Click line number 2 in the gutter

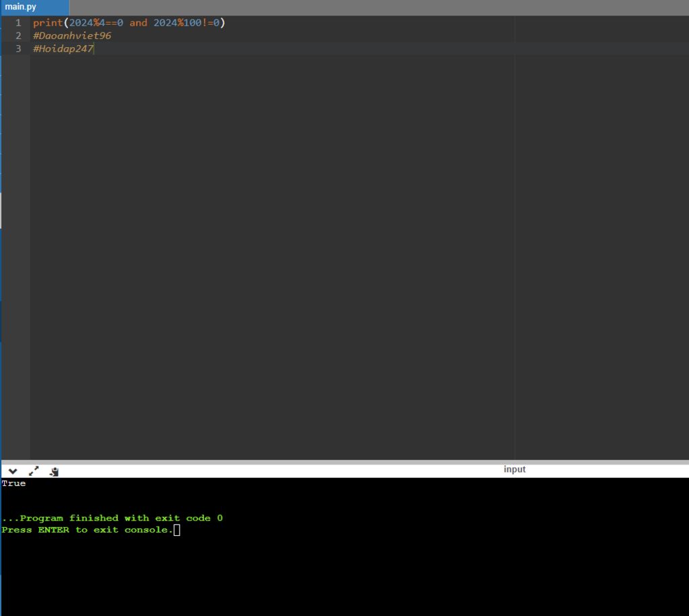(19, 36)
